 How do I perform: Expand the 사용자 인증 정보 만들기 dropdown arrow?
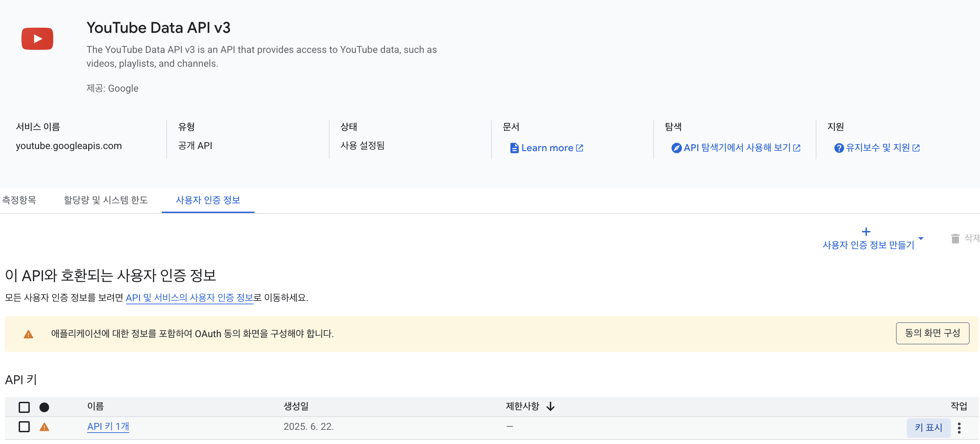[921, 239]
